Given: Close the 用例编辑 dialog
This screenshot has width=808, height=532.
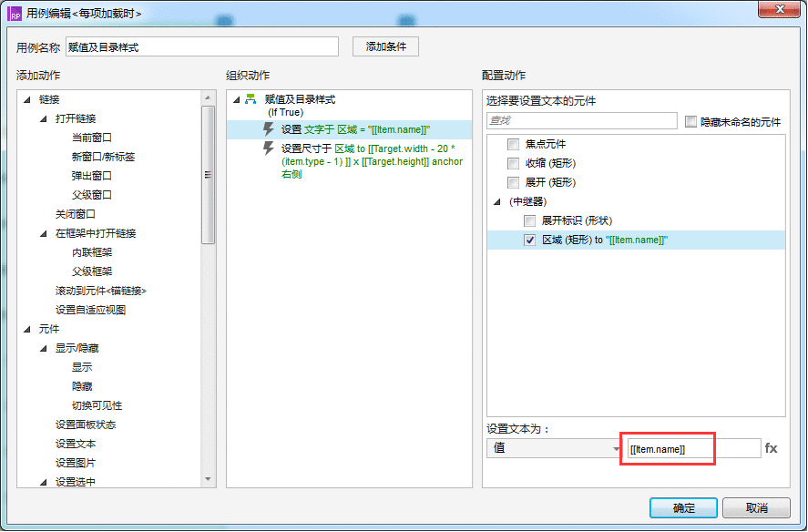Looking at the screenshot, I should click(780, 9).
